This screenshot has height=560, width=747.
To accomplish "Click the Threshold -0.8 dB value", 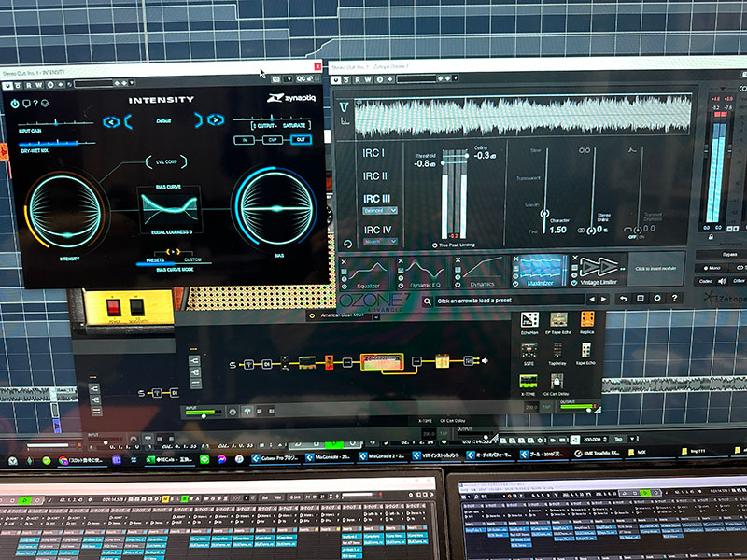I will (x=425, y=164).
